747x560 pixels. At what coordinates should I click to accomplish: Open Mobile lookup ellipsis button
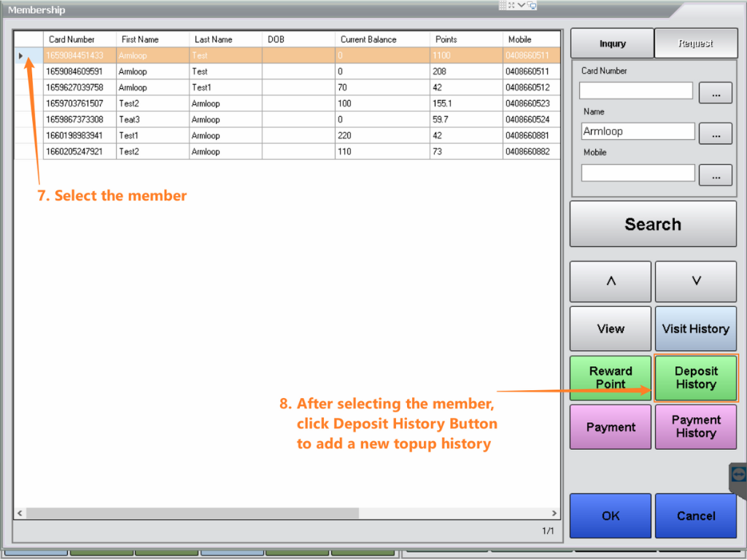coord(715,175)
